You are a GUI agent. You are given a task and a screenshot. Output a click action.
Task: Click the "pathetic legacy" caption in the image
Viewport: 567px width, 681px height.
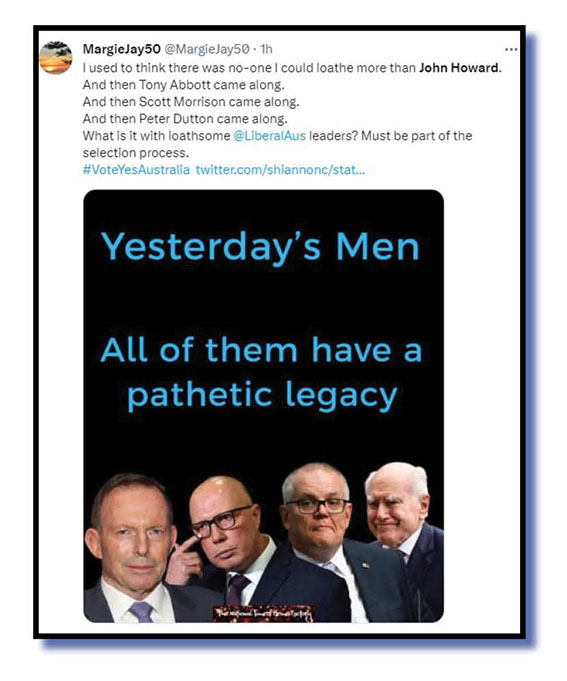click(x=262, y=396)
